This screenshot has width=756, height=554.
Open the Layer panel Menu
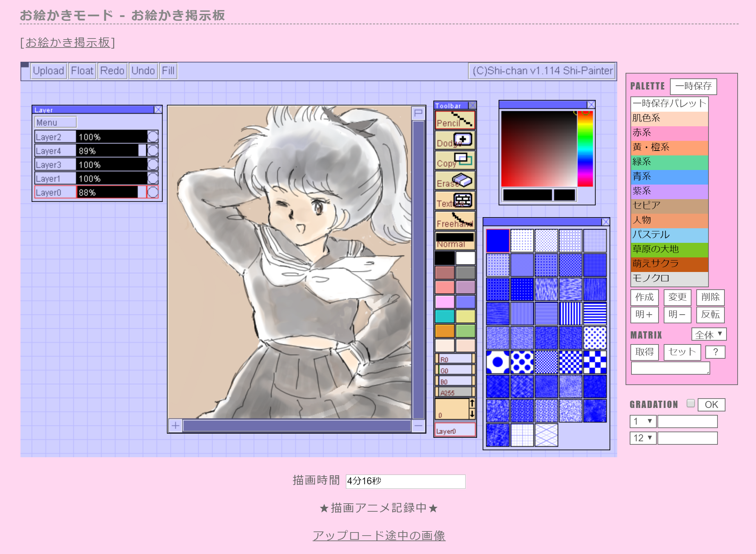(x=56, y=122)
